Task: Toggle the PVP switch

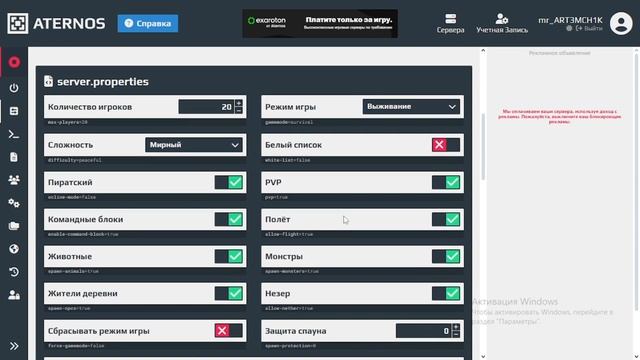Action: point(446,182)
